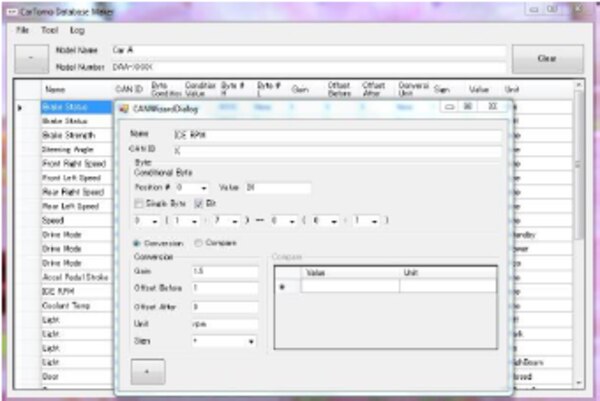Click main grid scrollbar down arrow
Image resolution: width=600 pixels, height=401 pixels.
[x=579, y=382]
